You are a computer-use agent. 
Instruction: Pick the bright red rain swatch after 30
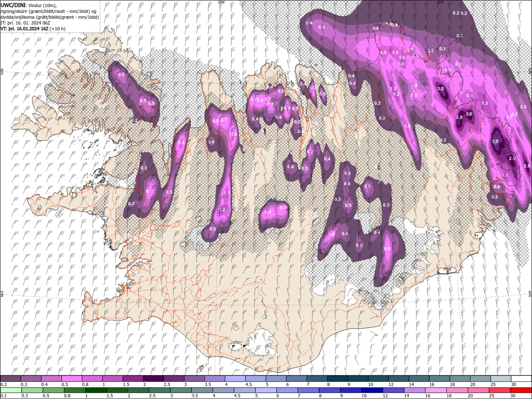point(521,390)
